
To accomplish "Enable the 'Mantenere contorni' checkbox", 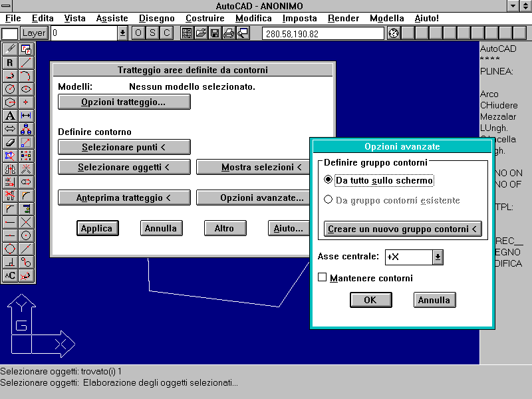I will pyautogui.click(x=323, y=277).
